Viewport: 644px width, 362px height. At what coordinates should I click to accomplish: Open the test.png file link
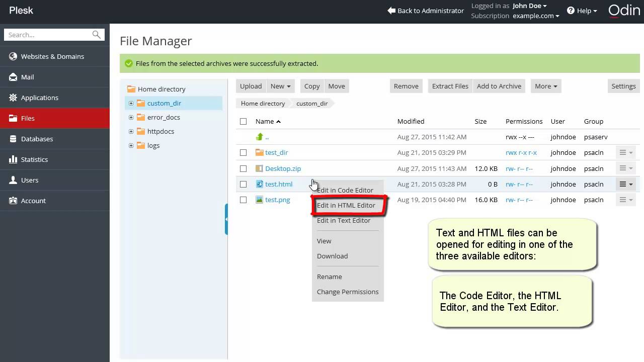[x=278, y=200]
